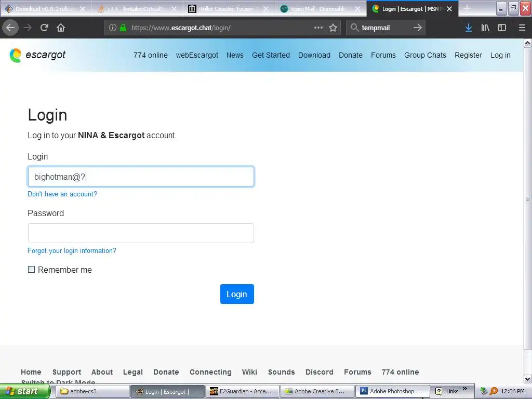
Task: Open News in top navigation
Action: pos(235,55)
